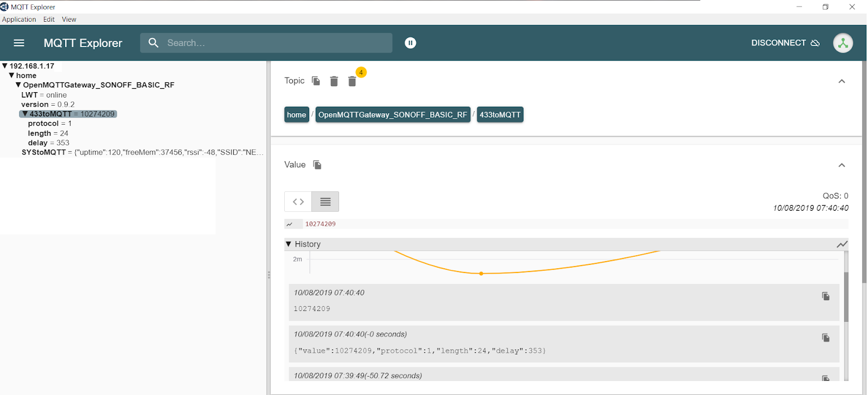Image resolution: width=868 pixels, height=395 pixels.
Task: Click the data point on the history chart
Action: click(481, 274)
